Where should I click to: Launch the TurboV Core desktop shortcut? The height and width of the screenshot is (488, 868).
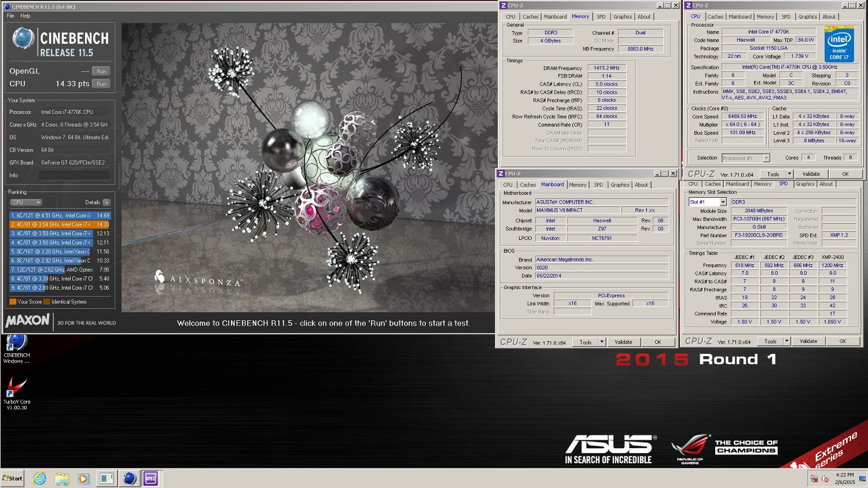coord(16,393)
